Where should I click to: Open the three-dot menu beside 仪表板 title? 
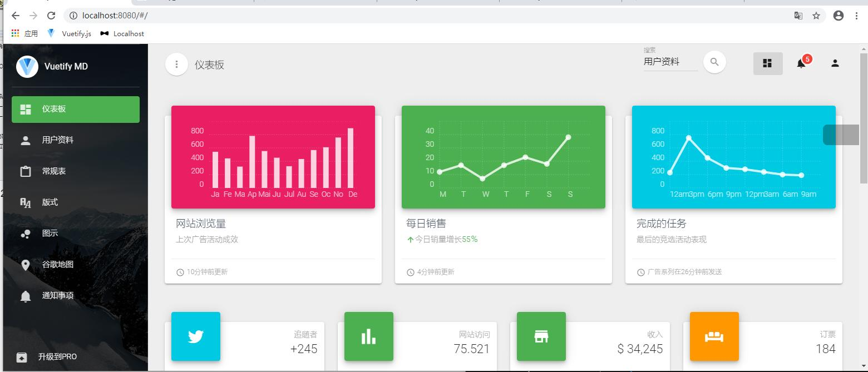pyautogui.click(x=176, y=64)
